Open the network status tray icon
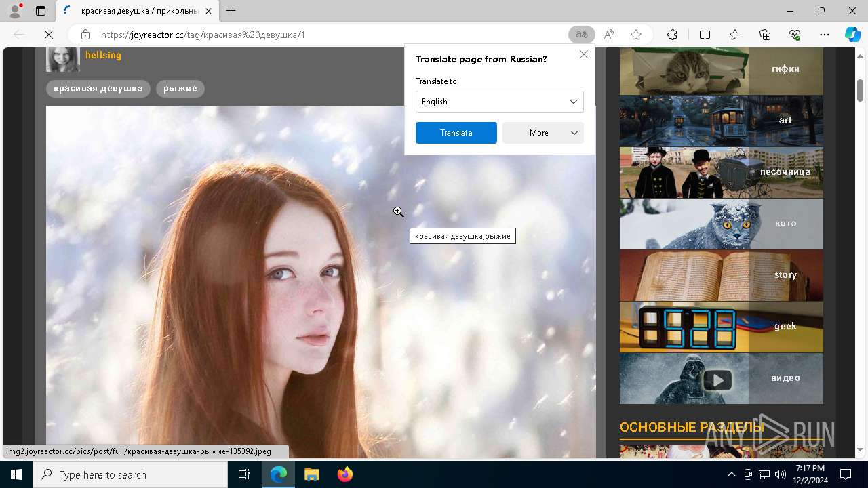 764,474
